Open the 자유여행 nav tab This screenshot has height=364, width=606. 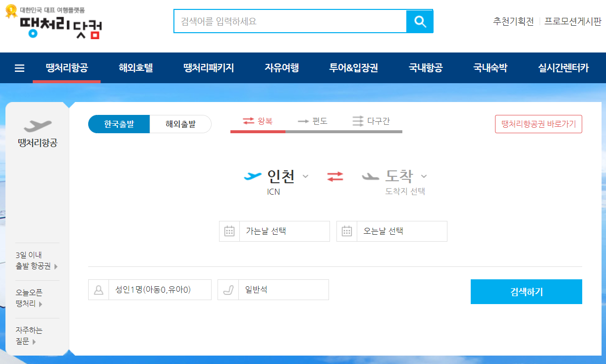pyautogui.click(x=281, y=68)
